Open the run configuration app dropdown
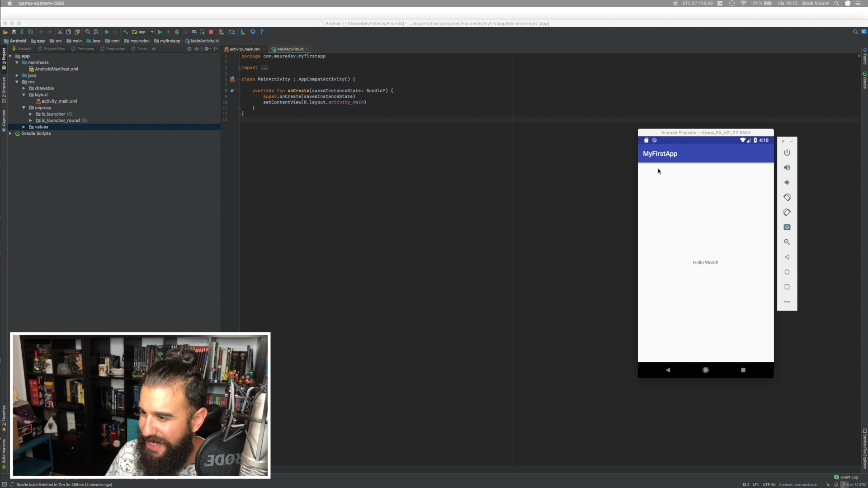This screenshot has width=868, height=488. tap(143, 32)
